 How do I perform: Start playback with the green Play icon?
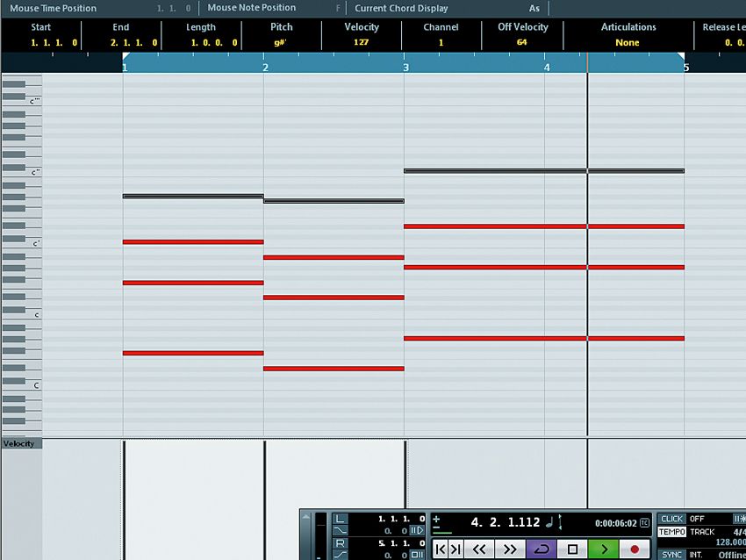tap(604, 547)
